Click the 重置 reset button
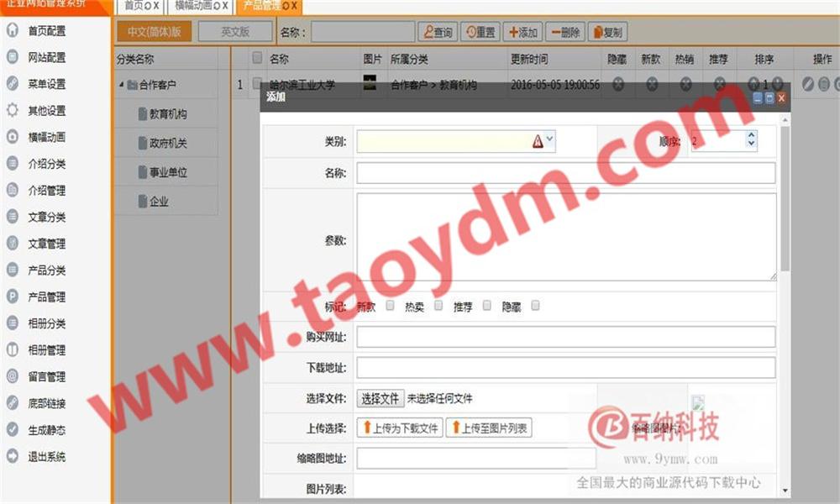The height and width of the screenshot is (504, 840). pos(480,32)
